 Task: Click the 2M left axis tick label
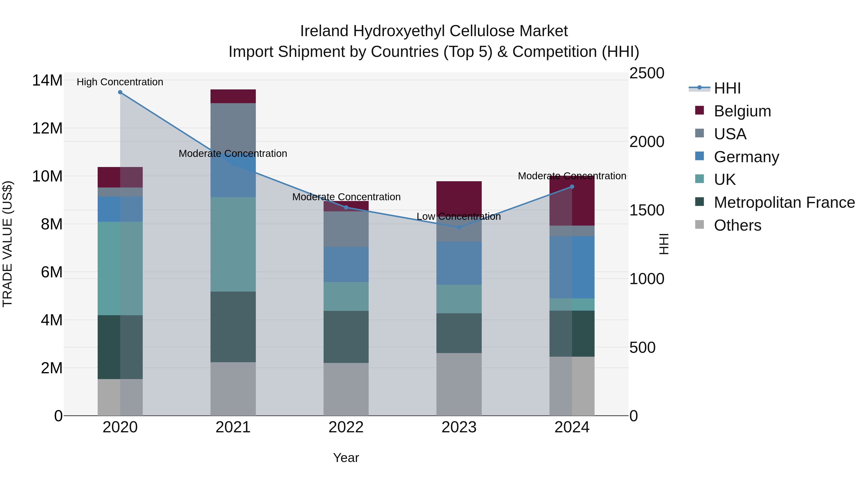[52, 368]
